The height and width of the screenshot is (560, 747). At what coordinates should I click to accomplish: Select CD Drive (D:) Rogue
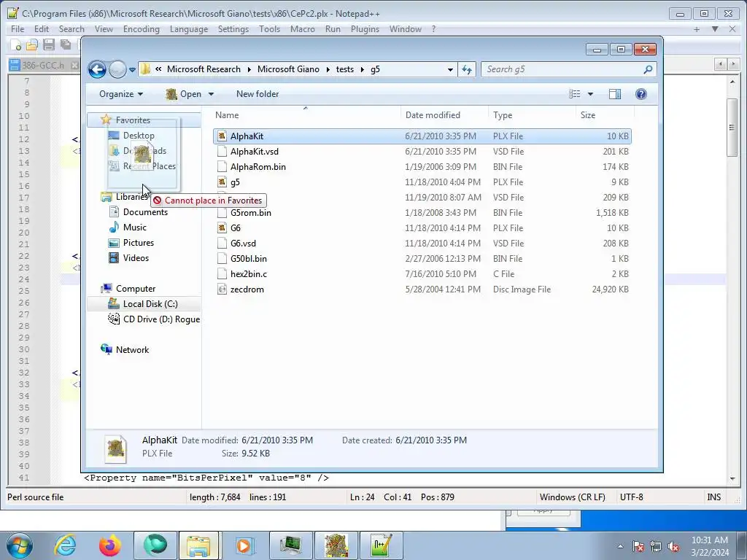161,319
